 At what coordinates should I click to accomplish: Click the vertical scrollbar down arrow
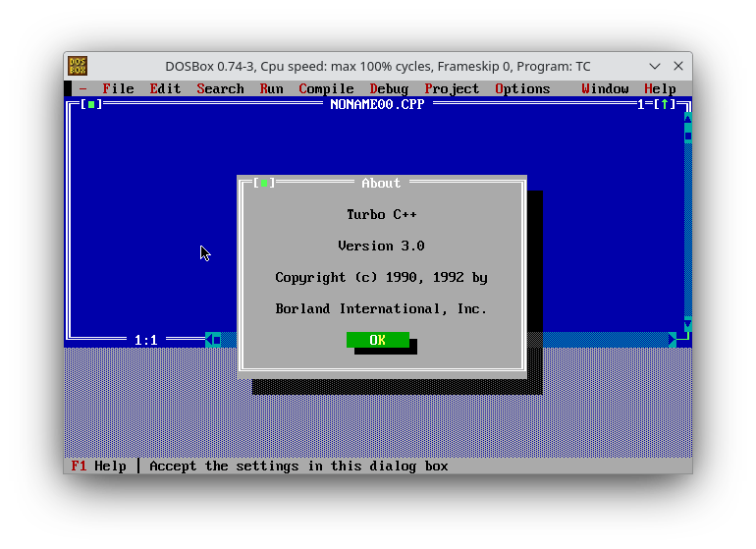[x=688, y=325]
